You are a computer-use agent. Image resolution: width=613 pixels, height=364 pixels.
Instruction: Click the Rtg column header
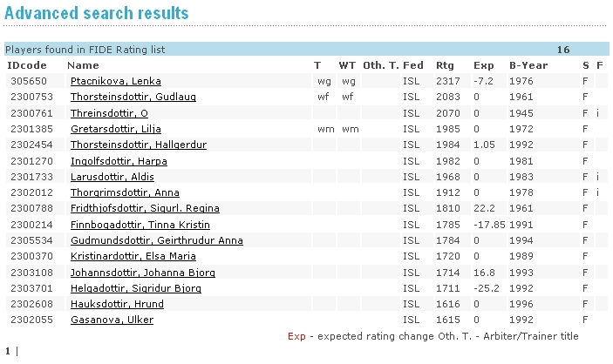[x=445, y=65]
